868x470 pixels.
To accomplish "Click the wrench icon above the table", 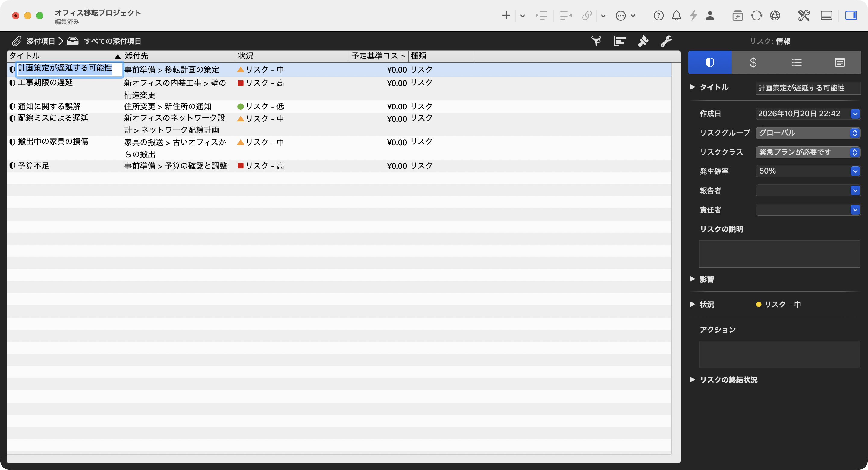I will click(x=666, y=41).
